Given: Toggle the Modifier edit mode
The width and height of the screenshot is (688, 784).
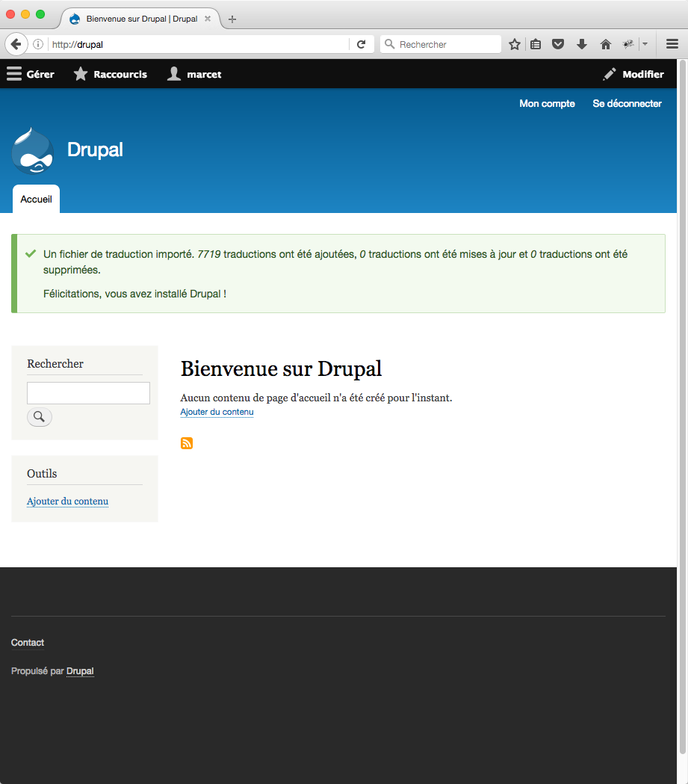Looking at the screenshot, I should (633, 74).
